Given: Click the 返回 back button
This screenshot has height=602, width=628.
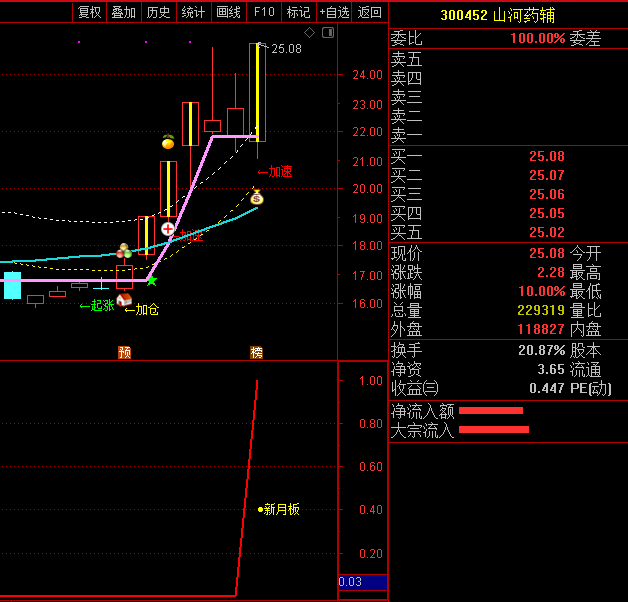Looking at the screenshot, I should [370, 12].
